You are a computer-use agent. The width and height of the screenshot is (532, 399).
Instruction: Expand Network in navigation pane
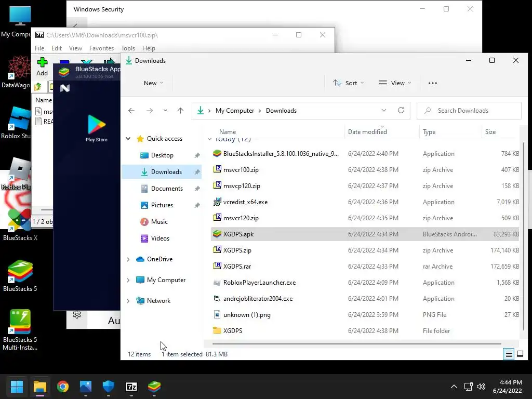point(128,301)
